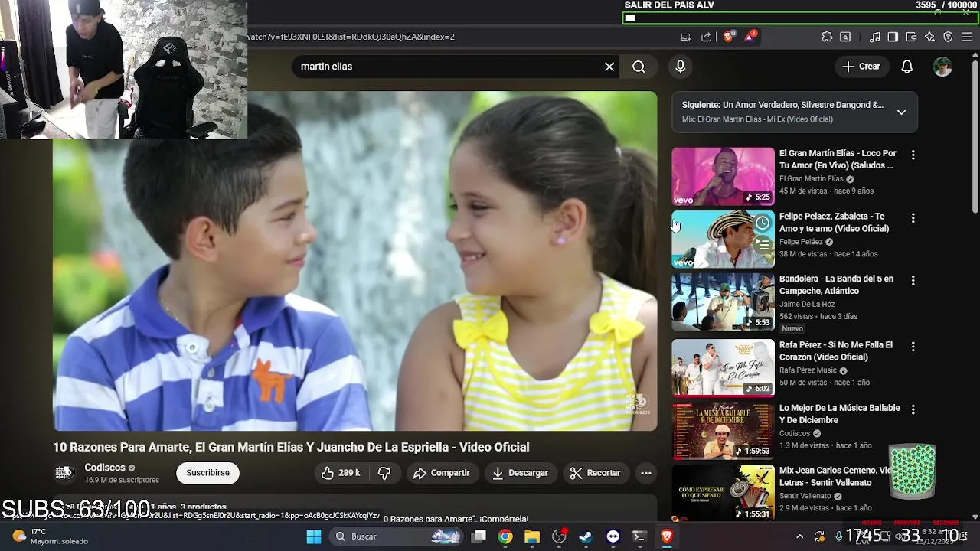
Task: Like the video with the 289 k thumbs-up
Action: click(x=341, y=473)
